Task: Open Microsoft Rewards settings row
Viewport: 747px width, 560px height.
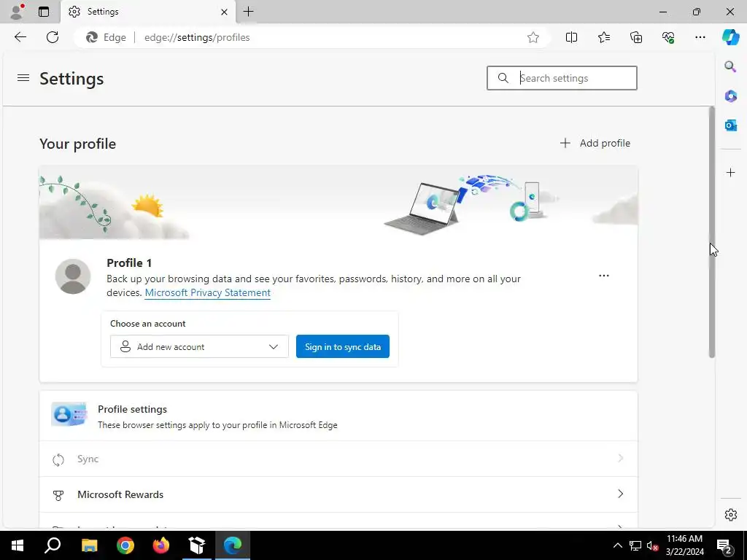Action: 338,495
